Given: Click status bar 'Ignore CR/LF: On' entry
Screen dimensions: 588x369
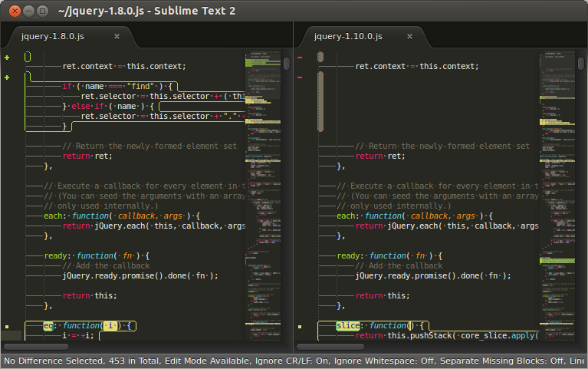Looking at the screenshot, I should coord(292,361).
